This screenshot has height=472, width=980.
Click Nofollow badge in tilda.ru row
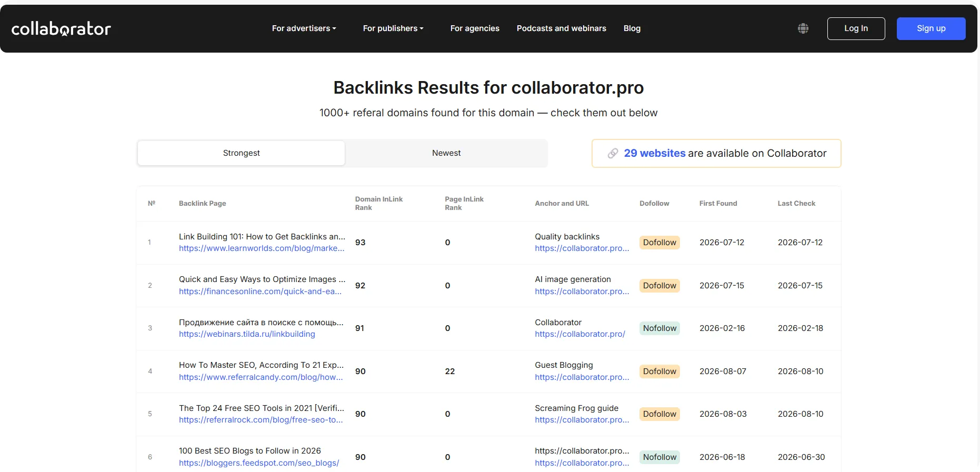coord(659,328)
